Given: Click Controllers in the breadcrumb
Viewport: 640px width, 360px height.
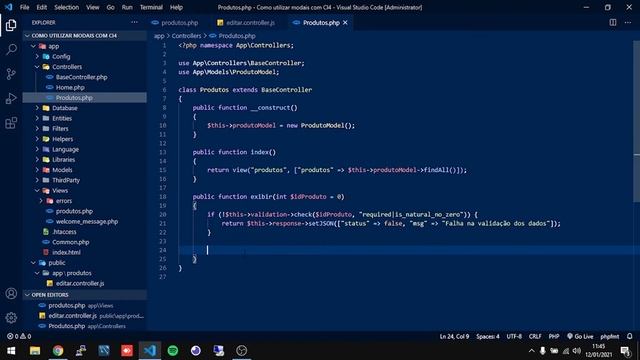Looking at the screenshot, I should click(x=186, y=36).
